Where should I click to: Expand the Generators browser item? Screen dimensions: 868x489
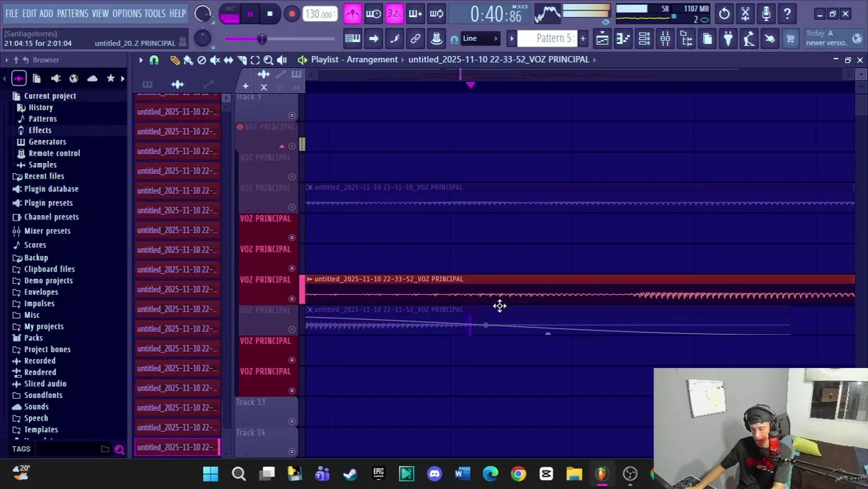coord(47,142)
